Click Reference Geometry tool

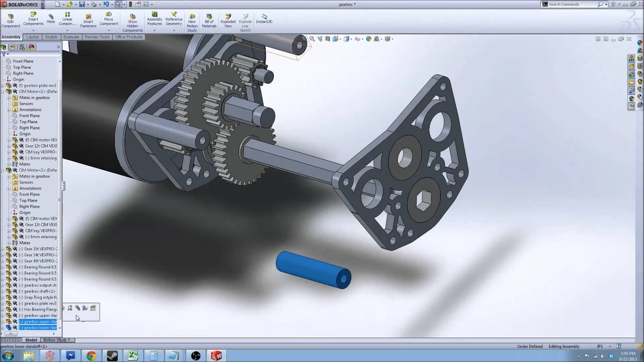pos(174,19)
